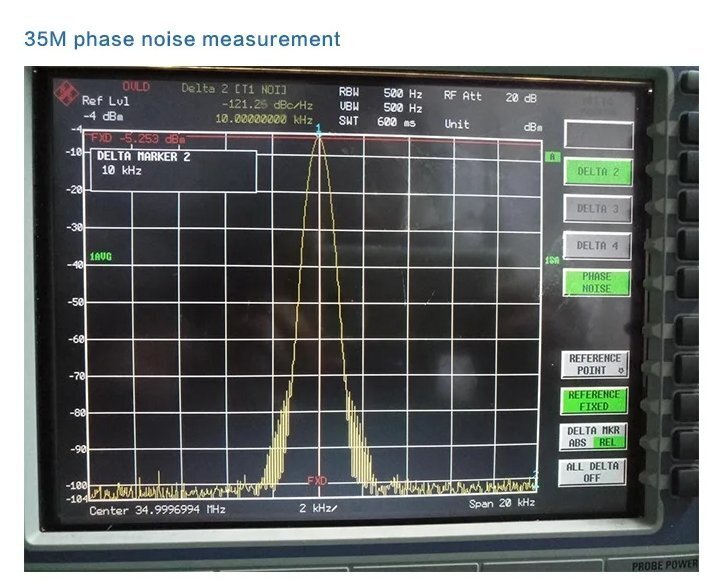Click the 1SA indicator right of grid
Image resolution: width=721 pixels, height=587 pixels.
pos(551,260)
